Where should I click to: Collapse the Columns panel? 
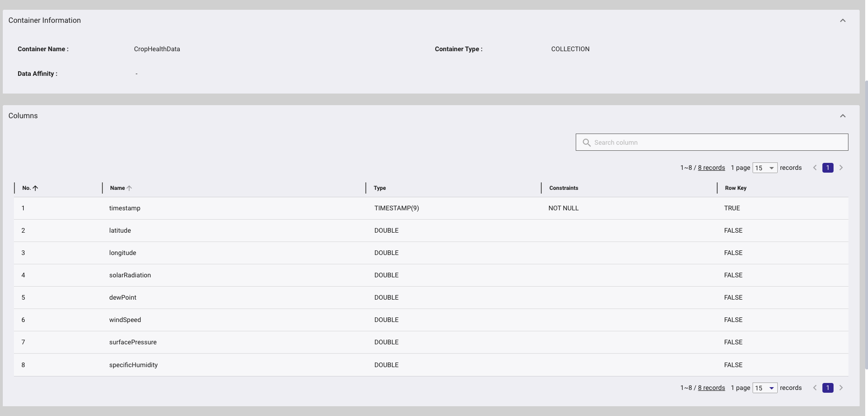point(842,116)
